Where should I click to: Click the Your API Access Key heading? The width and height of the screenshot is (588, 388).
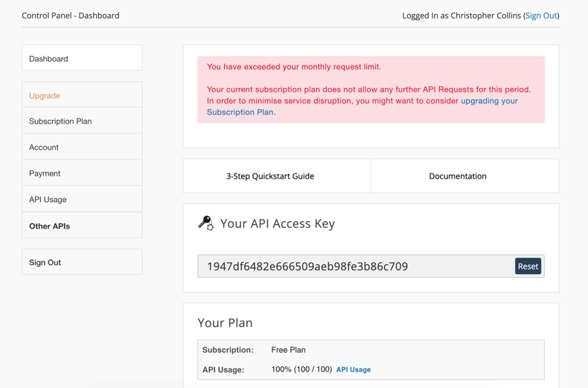(x=277, y=223)
